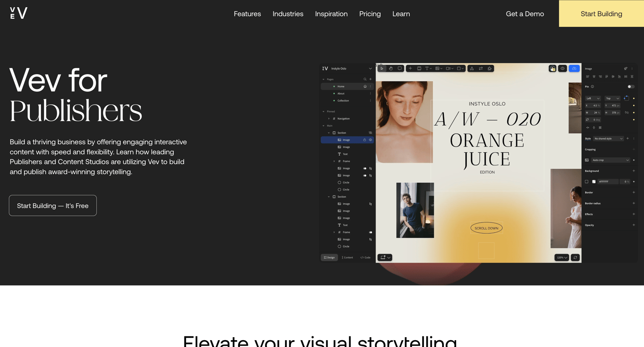This screenshot has width=644, height=347.
Task: Collapse the Main group
Action: coord(324,126)
